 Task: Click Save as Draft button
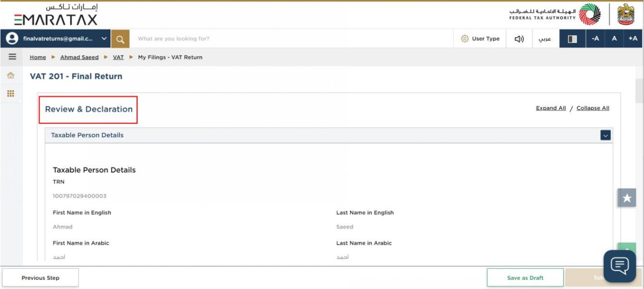[x=525, y=278]
